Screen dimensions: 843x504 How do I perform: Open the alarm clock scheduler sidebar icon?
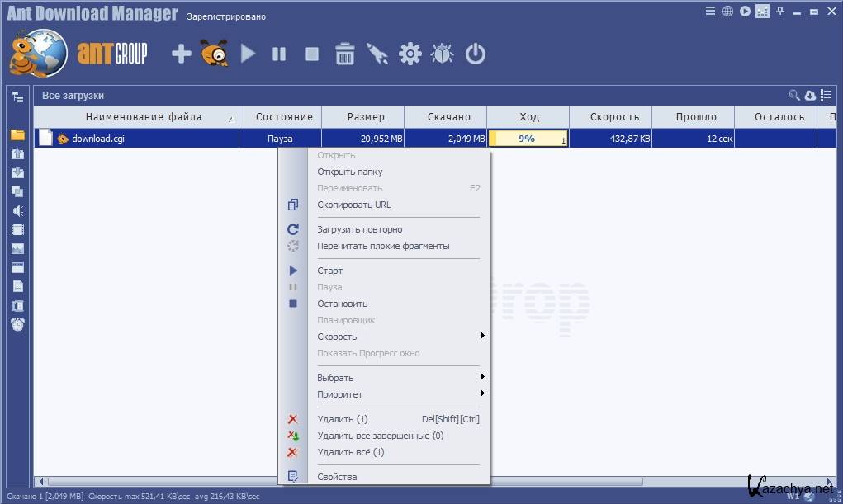click(17, 324)
